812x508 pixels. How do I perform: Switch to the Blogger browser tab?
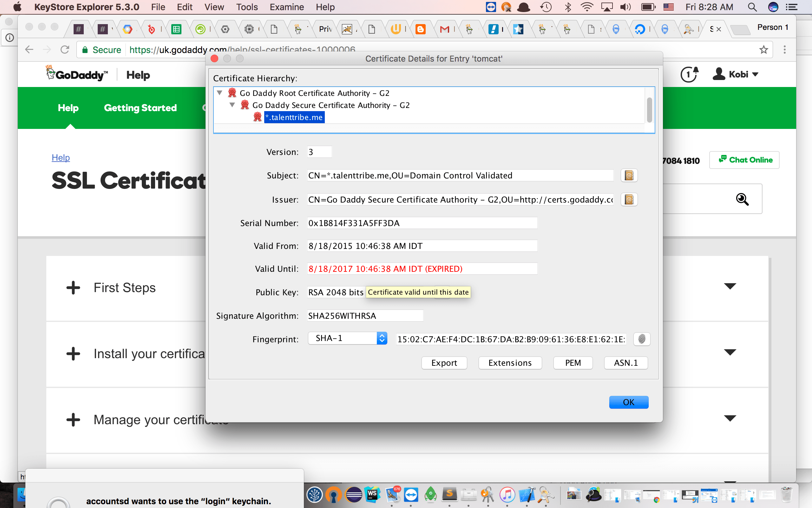[x=420, y=30]
